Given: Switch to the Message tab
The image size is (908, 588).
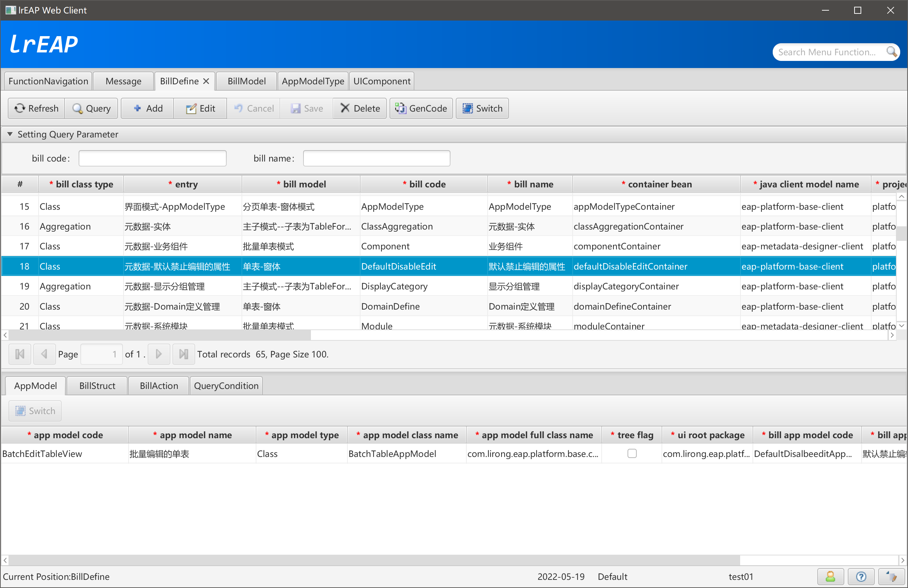Looking at the screenshot, I should (x=123, y=81).
